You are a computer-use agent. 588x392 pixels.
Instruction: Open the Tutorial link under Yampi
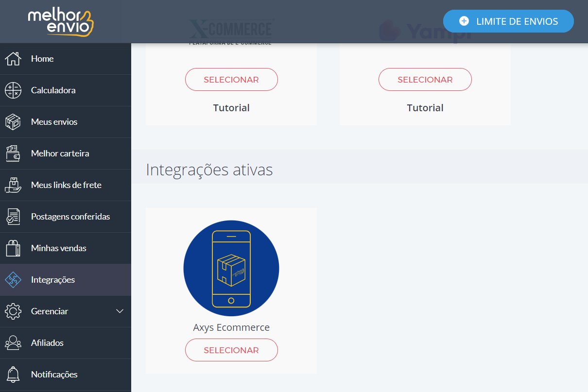click(x=425, y=108)
